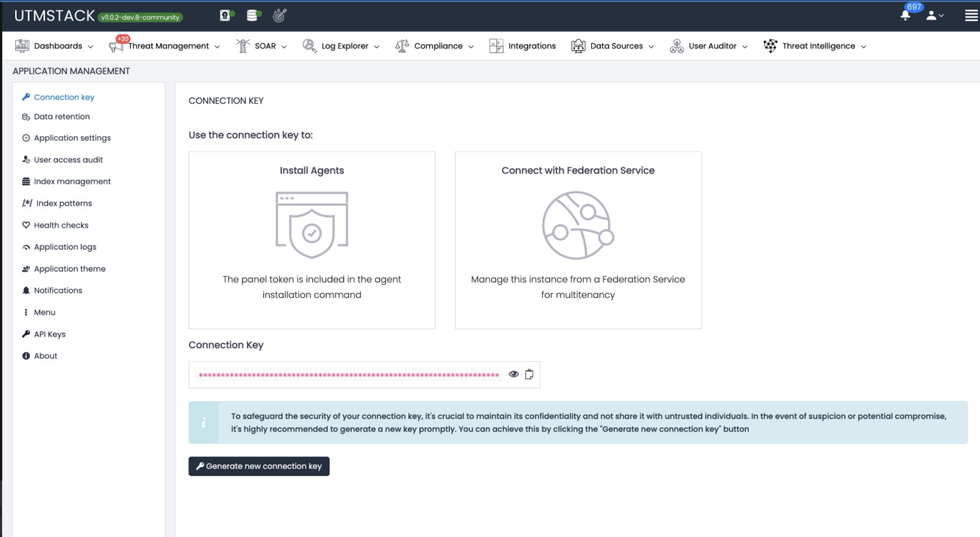Toggle visibility of the Connection Key field
The image size is (980, 537).
click(x=513, y=374)
